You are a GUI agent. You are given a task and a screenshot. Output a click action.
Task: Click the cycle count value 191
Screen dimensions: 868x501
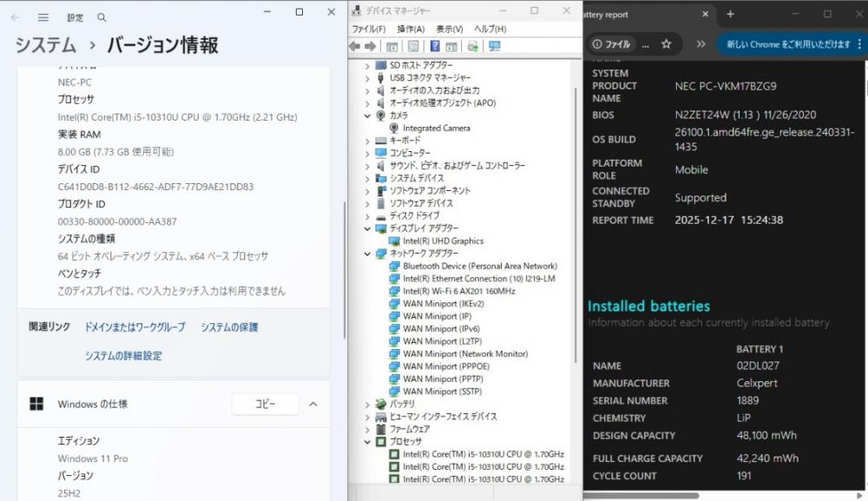[745, 476]
